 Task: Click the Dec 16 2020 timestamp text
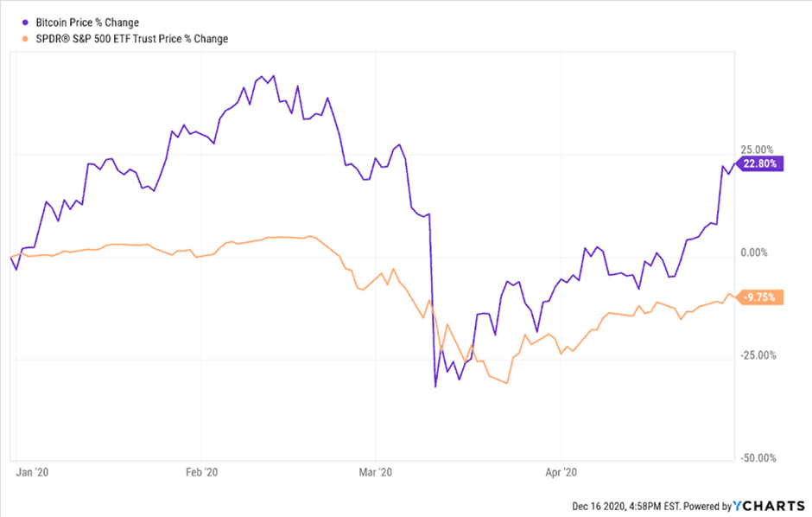(x=625, y=506)
